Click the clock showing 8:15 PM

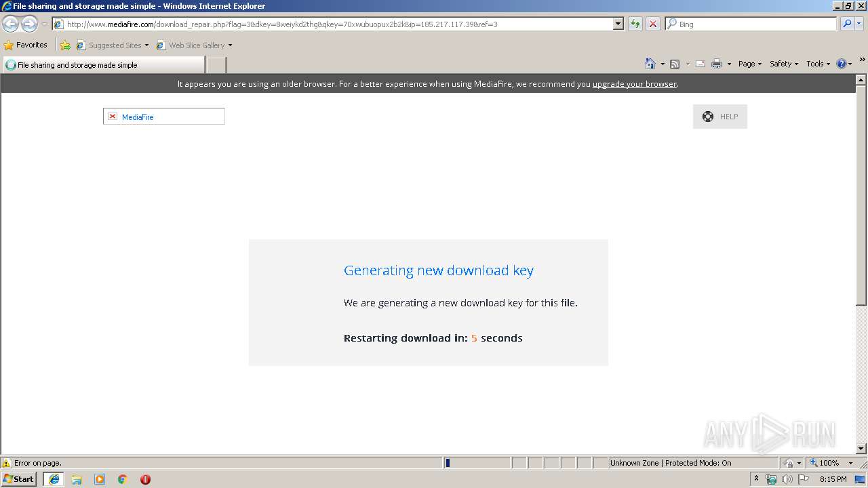point(833,479)
